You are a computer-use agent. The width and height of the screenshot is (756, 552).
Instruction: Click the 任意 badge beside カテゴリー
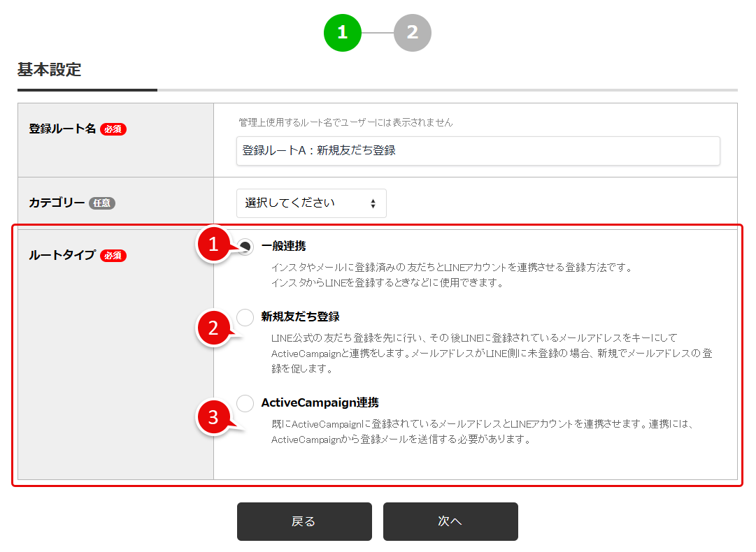[102, 203]
